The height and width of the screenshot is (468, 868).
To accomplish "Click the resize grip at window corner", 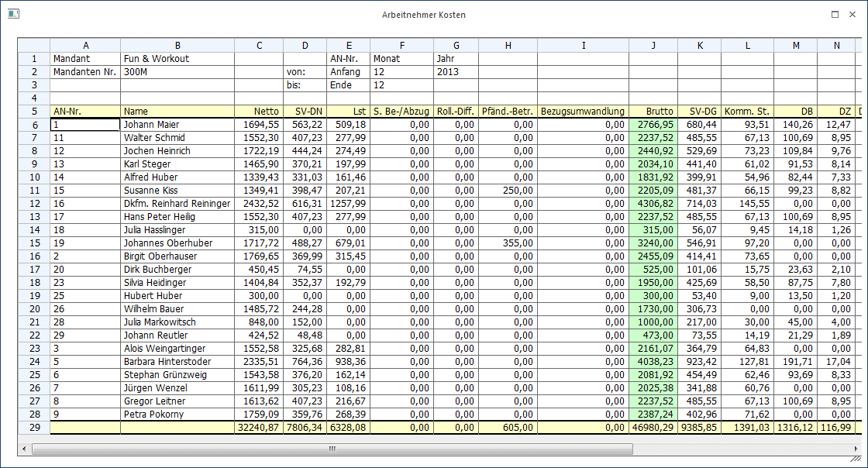I will point(856,459).
